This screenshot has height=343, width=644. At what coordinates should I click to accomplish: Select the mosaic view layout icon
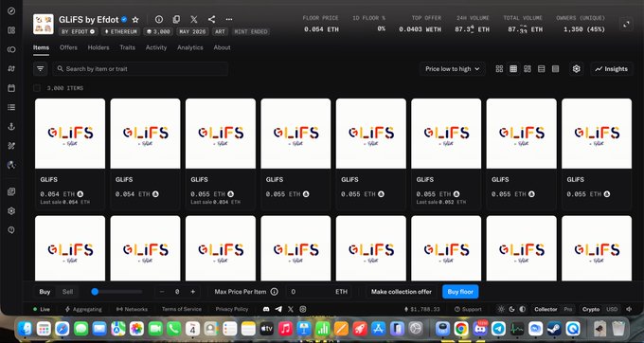point(528,69)
